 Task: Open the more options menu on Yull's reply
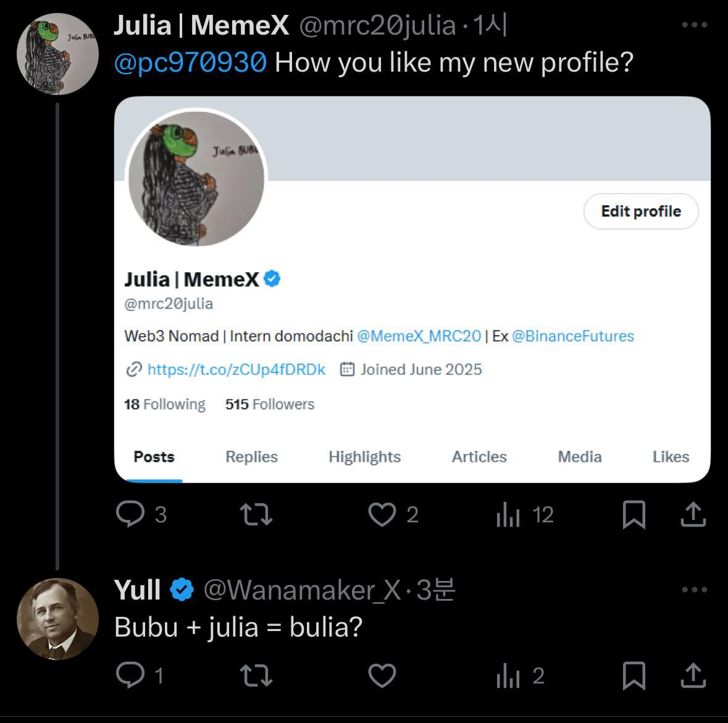pyautogui.click(x=694, y=588)
